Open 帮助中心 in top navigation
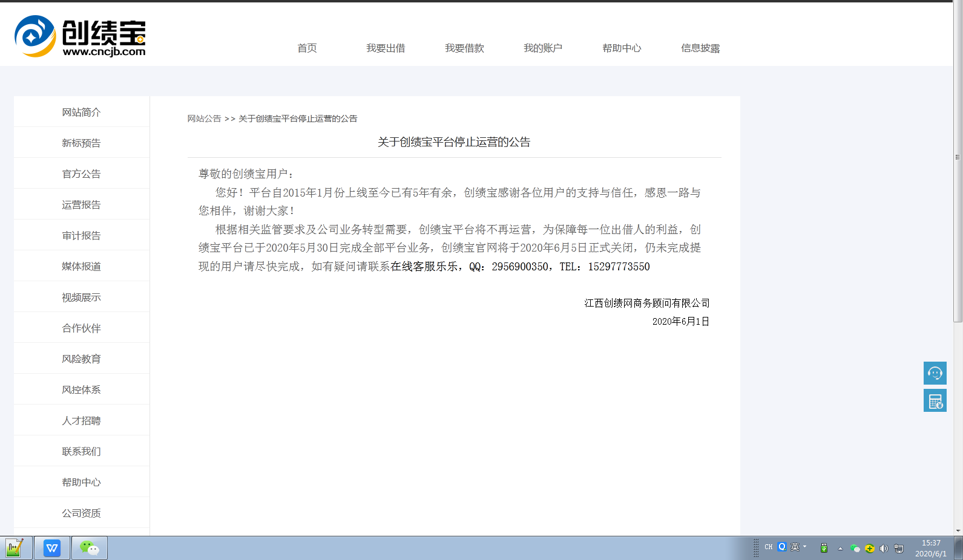 point(622,48)
